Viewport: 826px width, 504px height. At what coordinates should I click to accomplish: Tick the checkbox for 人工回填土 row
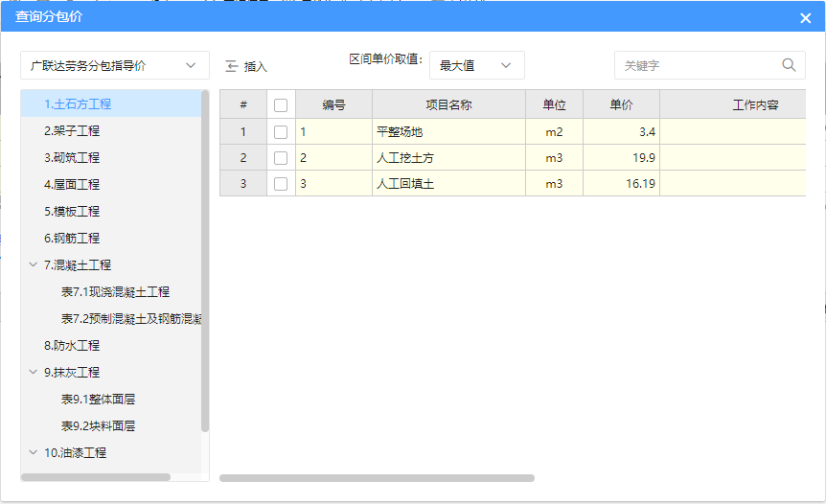pos(281,184)
